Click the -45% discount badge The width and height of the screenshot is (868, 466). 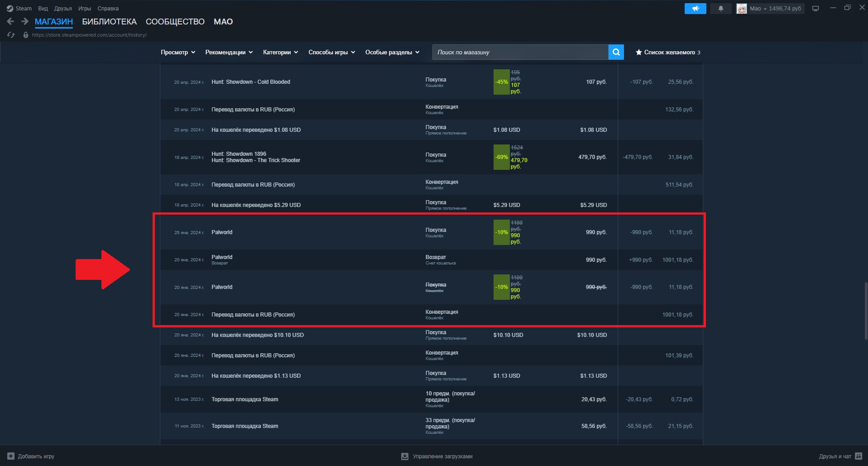point(502,82)
